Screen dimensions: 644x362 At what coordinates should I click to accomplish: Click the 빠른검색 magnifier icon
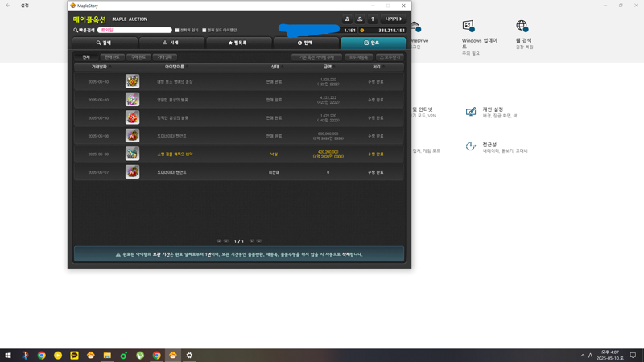[x=76, y=30]
